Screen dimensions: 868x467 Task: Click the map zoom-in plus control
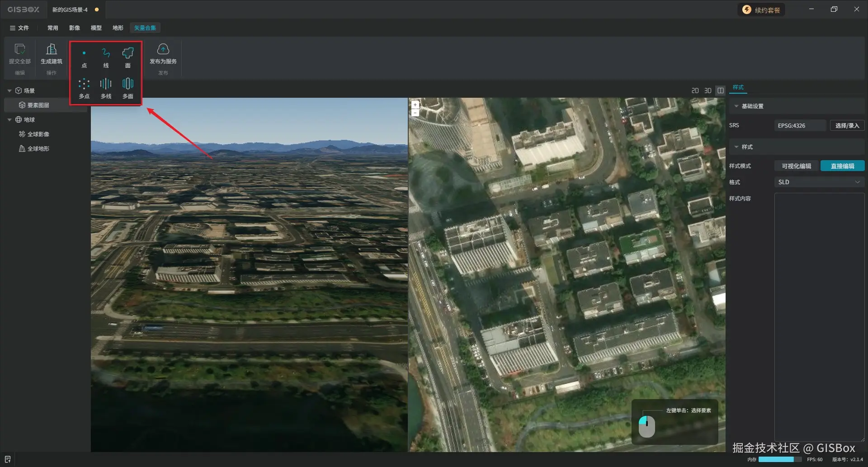(415, 105)
